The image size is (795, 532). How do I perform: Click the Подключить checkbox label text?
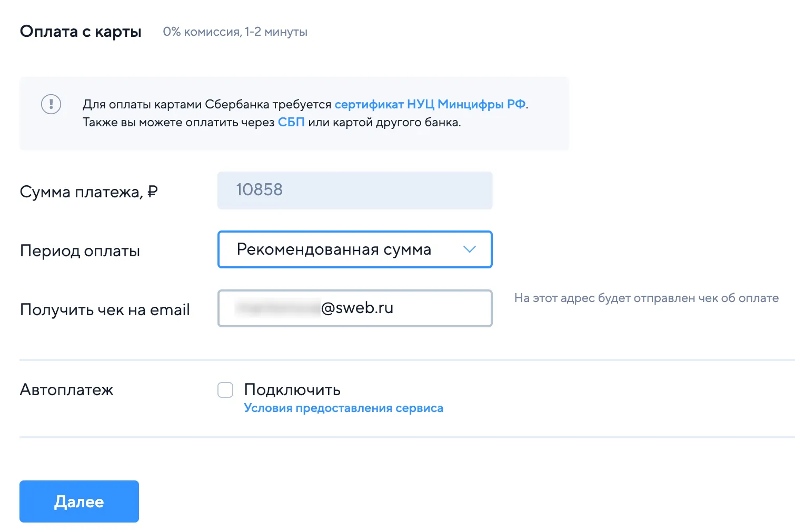pos(292,390)
